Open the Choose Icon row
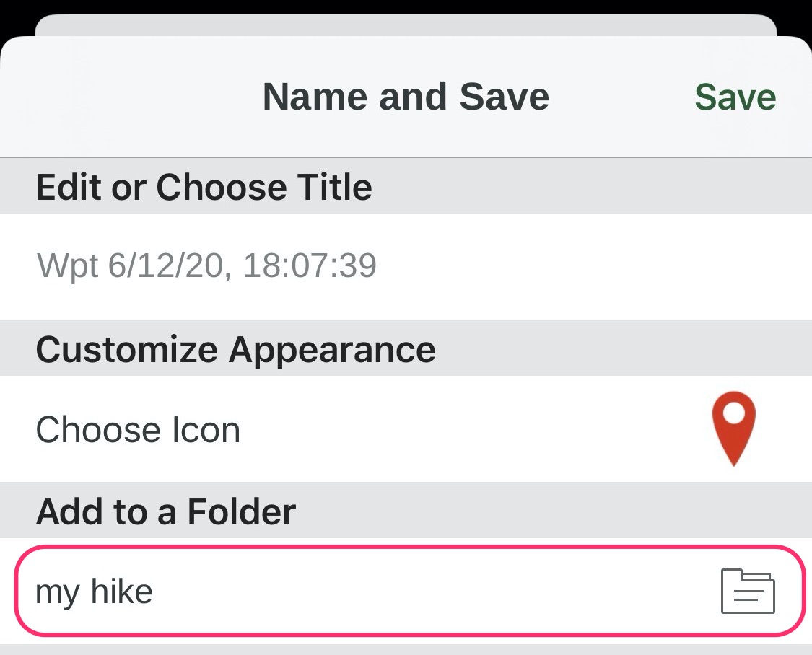 pyautogui.click(x=139, y=430)
